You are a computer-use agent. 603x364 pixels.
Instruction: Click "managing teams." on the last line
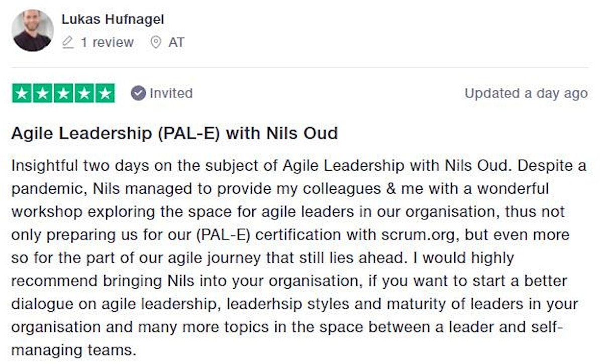point(73,350)
